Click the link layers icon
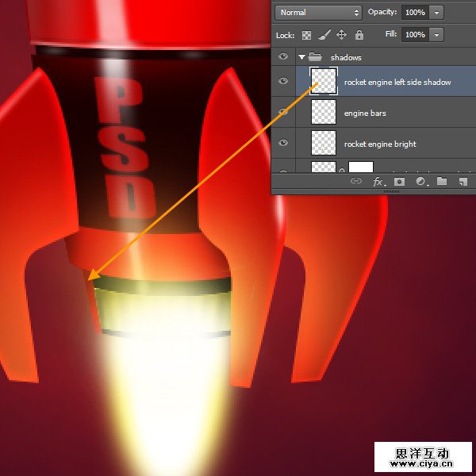The height and width of the screenshot is (476, 476). pos(356,182)
